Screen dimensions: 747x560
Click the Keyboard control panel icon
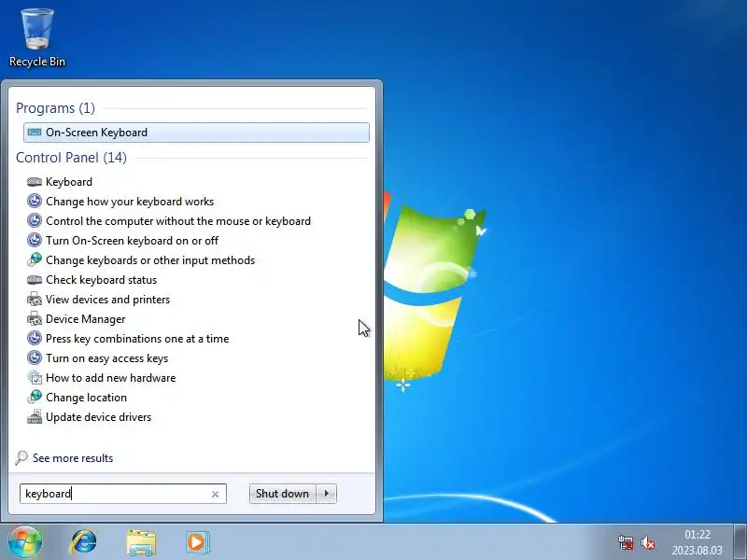[x=35, y=182]
